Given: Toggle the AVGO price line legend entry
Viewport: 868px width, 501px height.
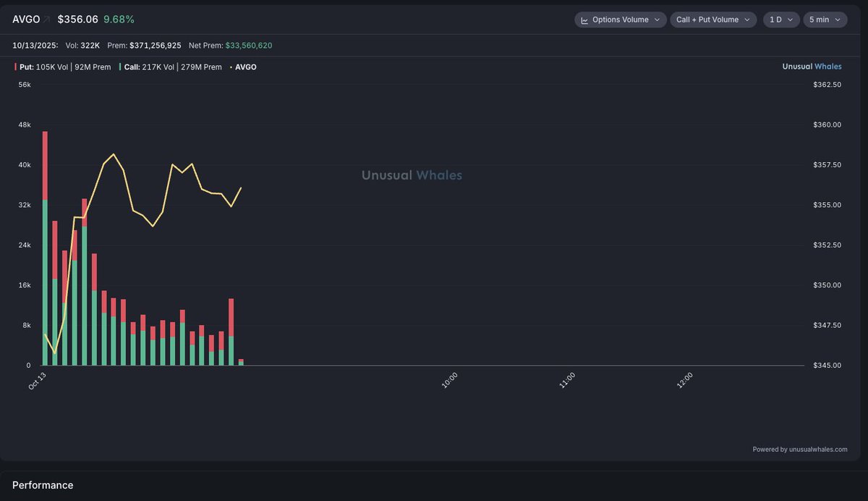Looking at the screenshot, I should point(245,67).
